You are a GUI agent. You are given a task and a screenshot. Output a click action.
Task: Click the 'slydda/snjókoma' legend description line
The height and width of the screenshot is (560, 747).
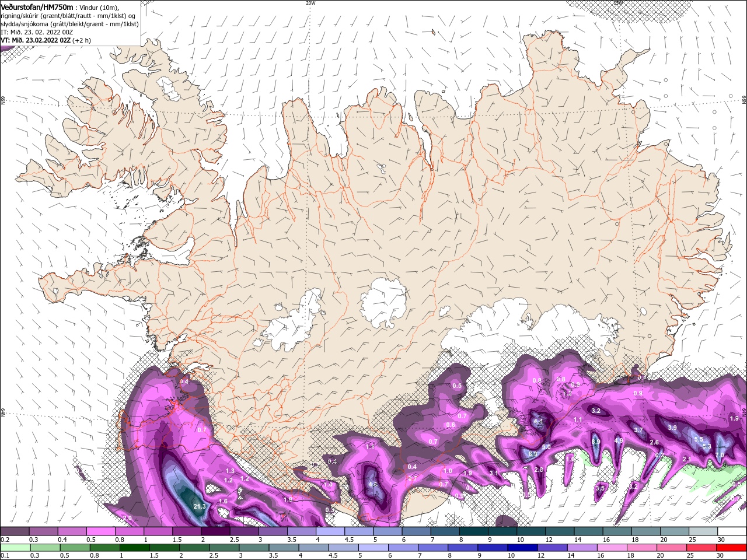pyautogui.click(x=70, y=24)
